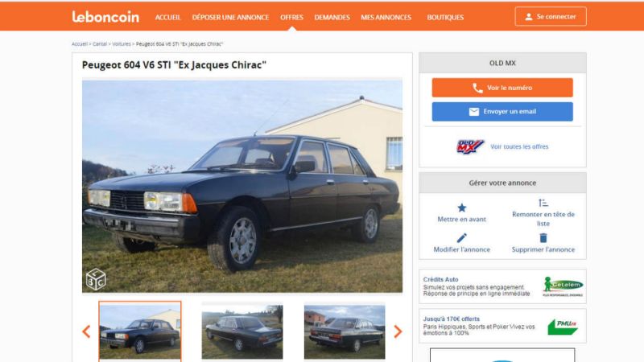This screenshot has height=362, width=644.
Task: Show next thumbnails with right arrow
Action: point(398,331)
